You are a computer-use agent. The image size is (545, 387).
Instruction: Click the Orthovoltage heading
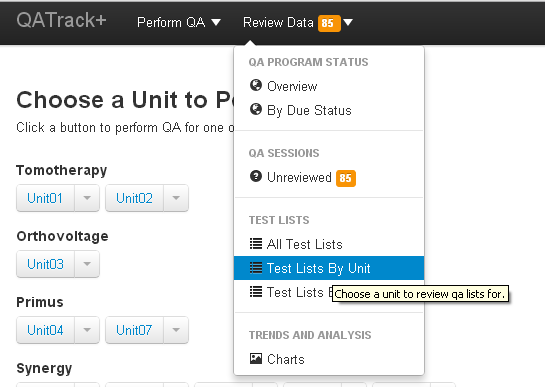click(62, 236)
